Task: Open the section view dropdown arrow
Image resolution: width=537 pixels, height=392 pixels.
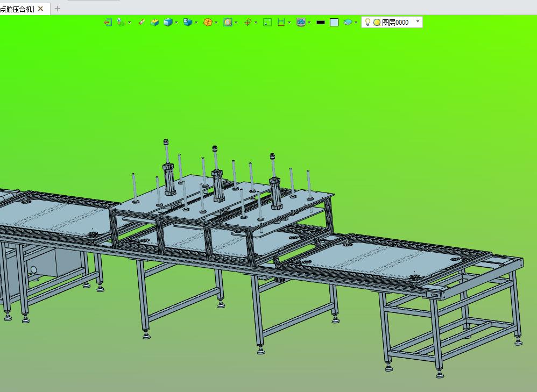Action: point(236,22)
